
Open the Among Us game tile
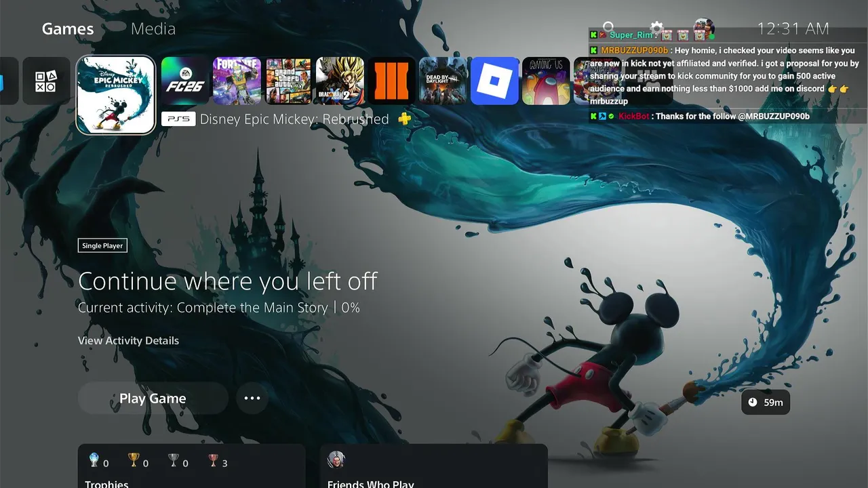[x=546, y=81]
